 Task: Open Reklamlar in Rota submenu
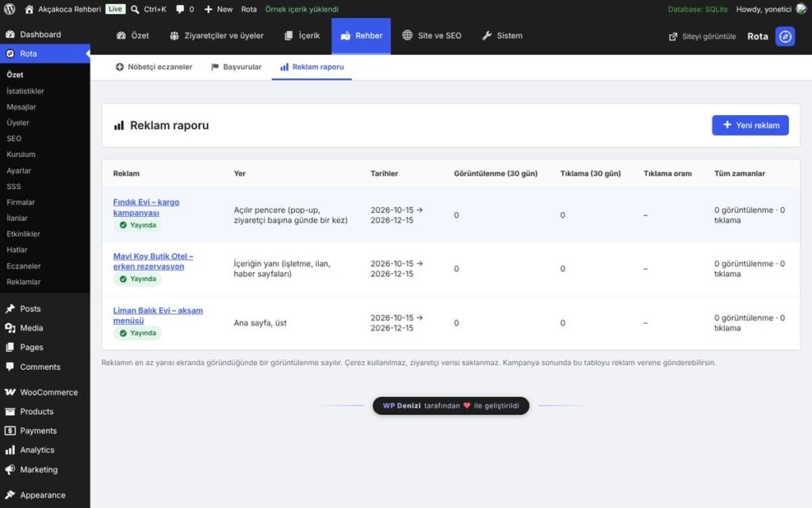(23, 282)
